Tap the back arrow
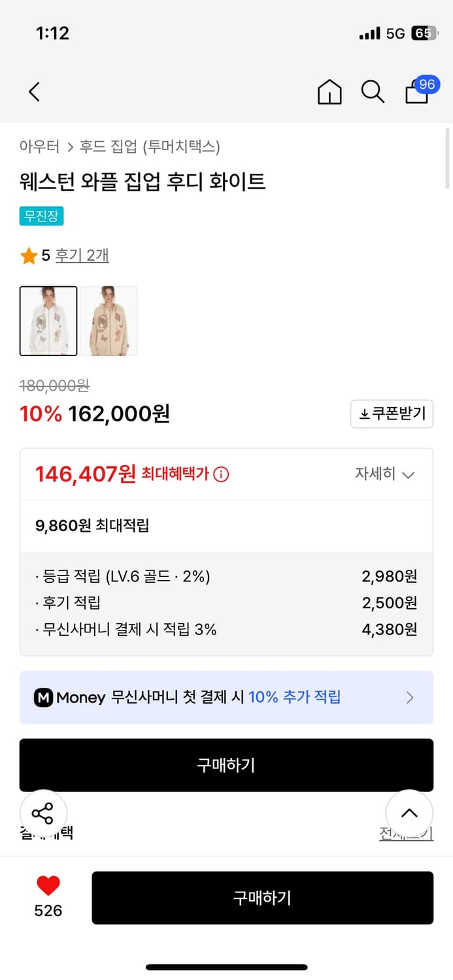This screenshot has height=980, width=453. 33,92
